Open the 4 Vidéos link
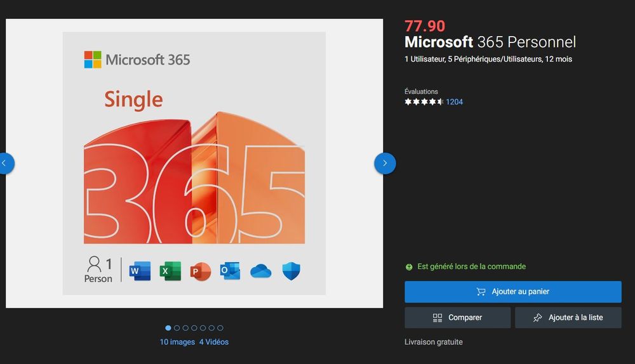 pos(214,342)
